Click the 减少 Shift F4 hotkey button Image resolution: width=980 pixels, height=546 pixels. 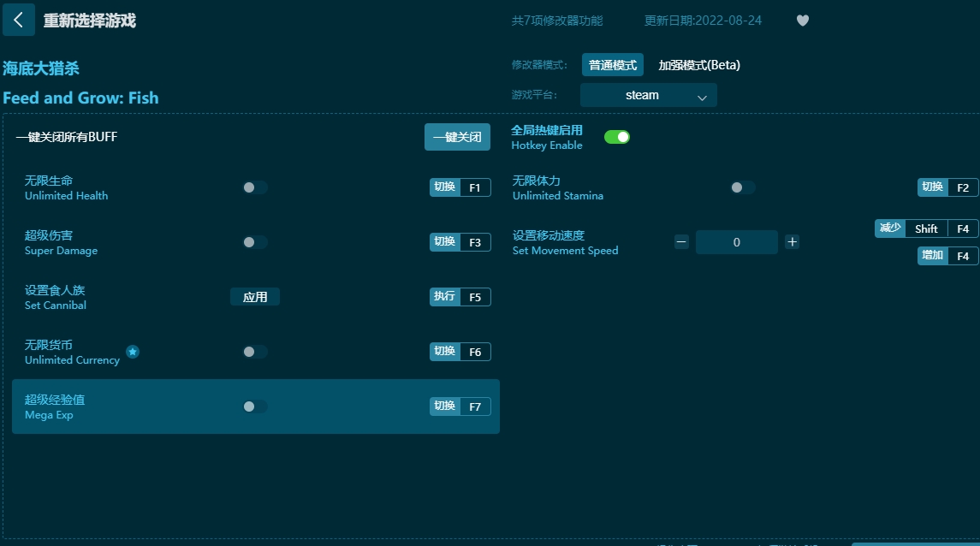click(x=926, y=228)
